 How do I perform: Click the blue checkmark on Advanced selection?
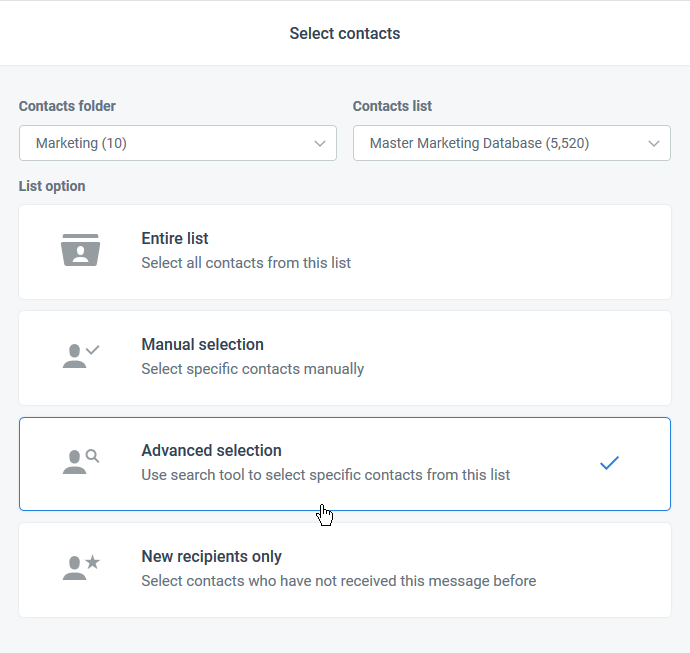[x=609, y=462]
